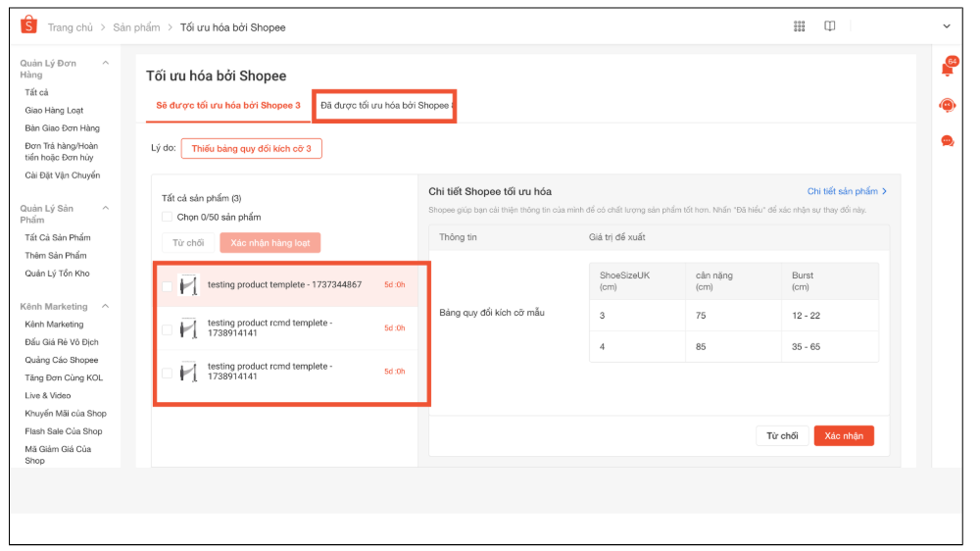
Task: Select checkbox of last listed product
Action: 167,372
